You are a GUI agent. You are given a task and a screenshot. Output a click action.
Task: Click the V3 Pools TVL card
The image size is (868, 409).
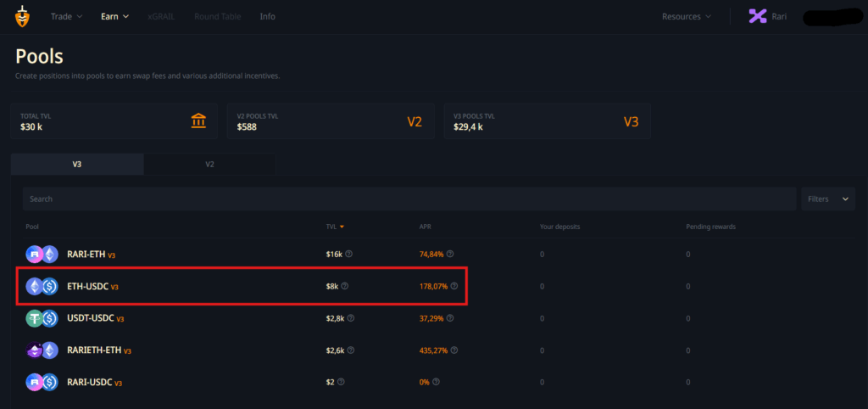tap(547, 121)
